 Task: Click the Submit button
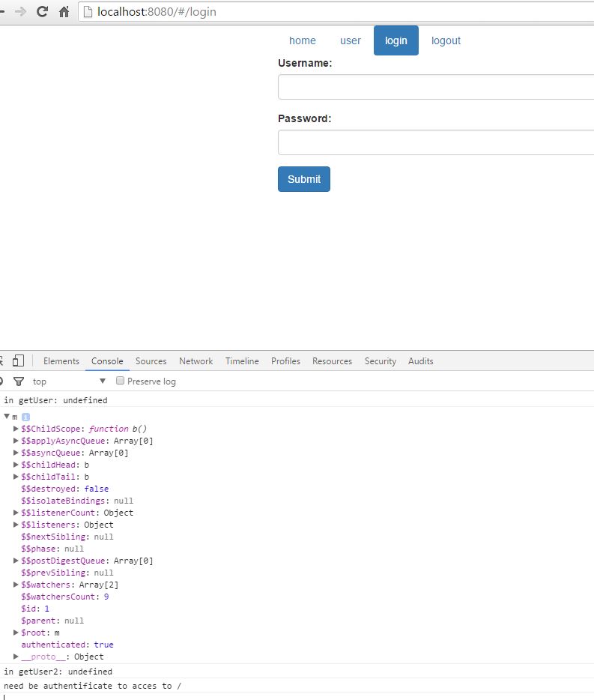[x=304, y=179]
